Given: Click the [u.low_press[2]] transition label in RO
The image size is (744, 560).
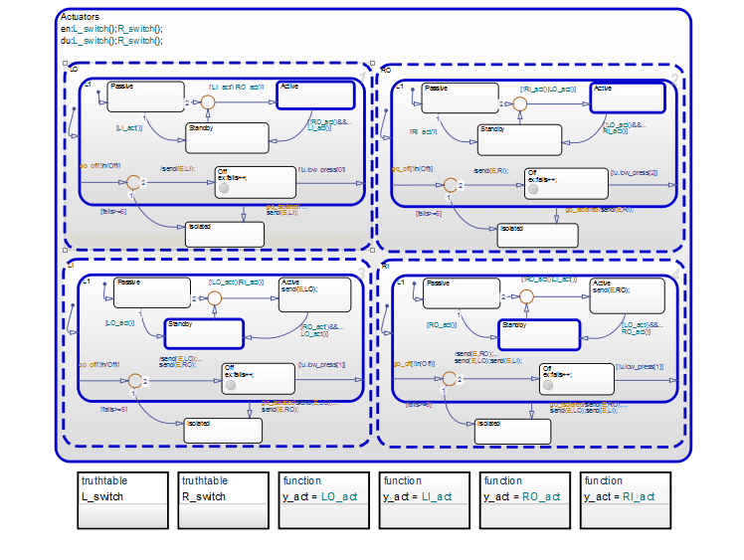Looking at the screenshot, I should pos(634,173).
